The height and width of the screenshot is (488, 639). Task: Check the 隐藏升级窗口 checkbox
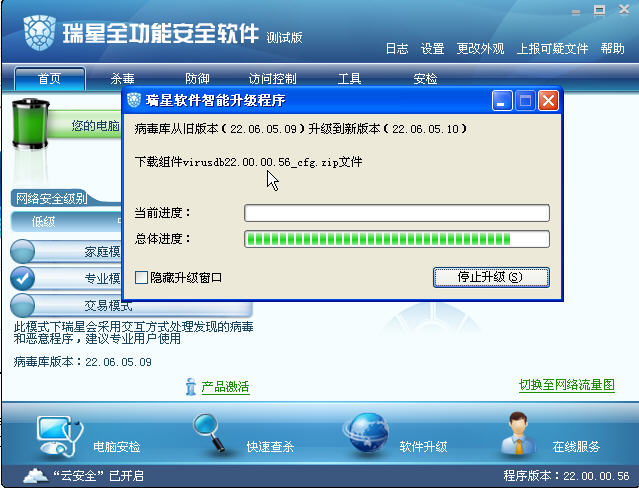[141, 278]
